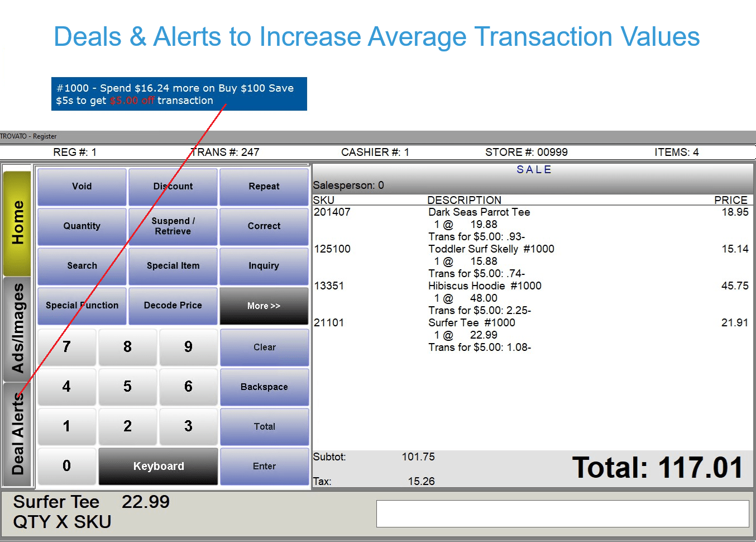
Task: Correct the previous entry
Action: pyautogui.click(x=264, y=226)
